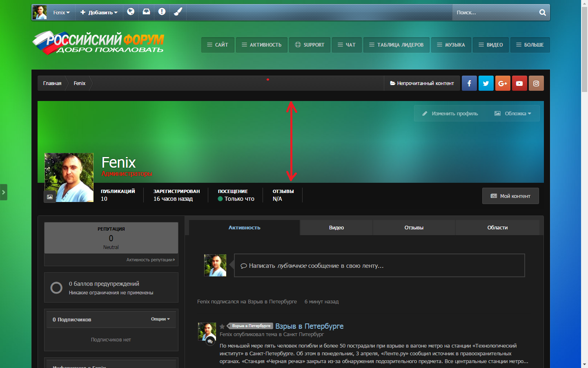
Task: Click the Взрыв в Петербурге tag badge
Action: click(x=251, y=326)
